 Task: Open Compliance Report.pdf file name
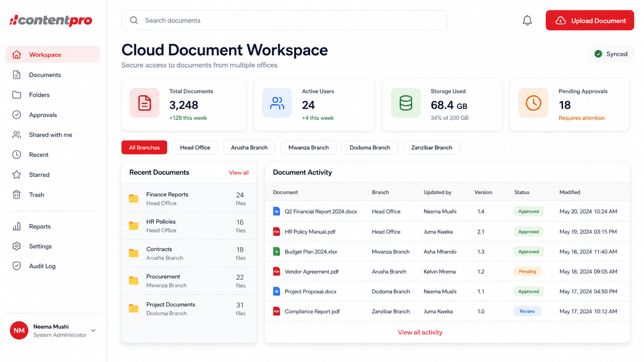[312, 312]
